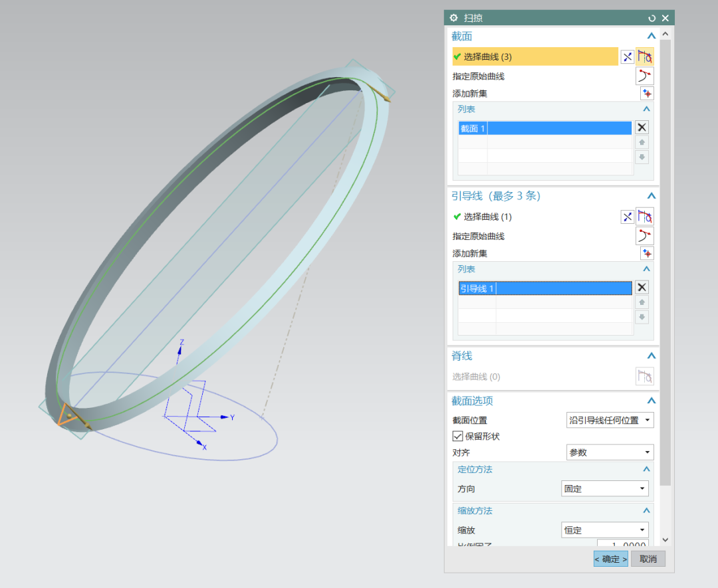Toggle the 保留形状 checkbox
Screen dimensions: 718x588
457,437
